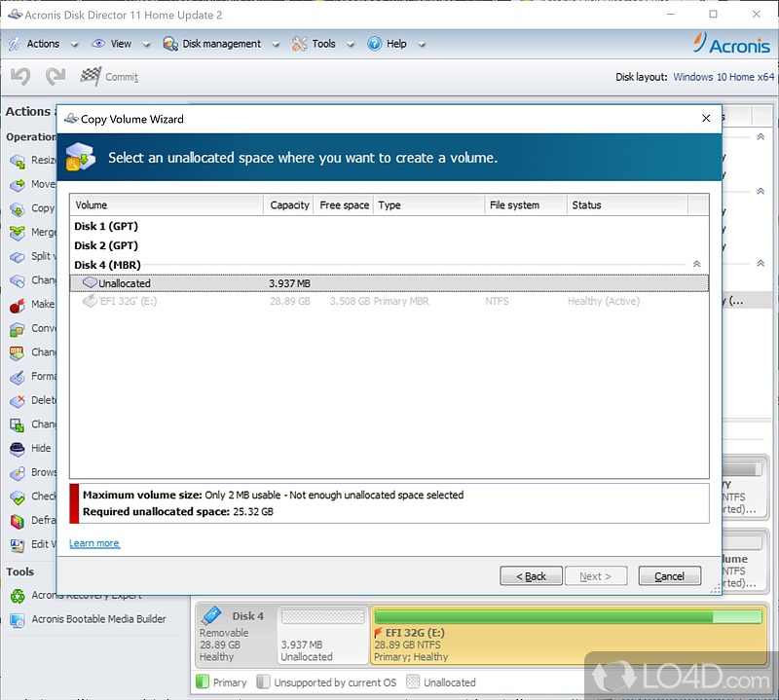Viewport: 779px width, 700px height.
Task: Click the Move volume icon in sidebar
Action: (18, 185)
